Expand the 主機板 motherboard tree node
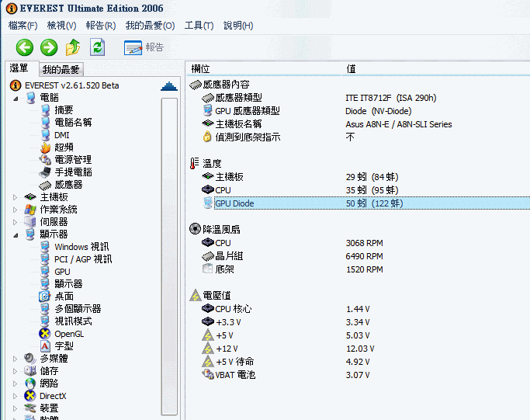The width and height of the screenshot is (530, 420). [15, 197]
